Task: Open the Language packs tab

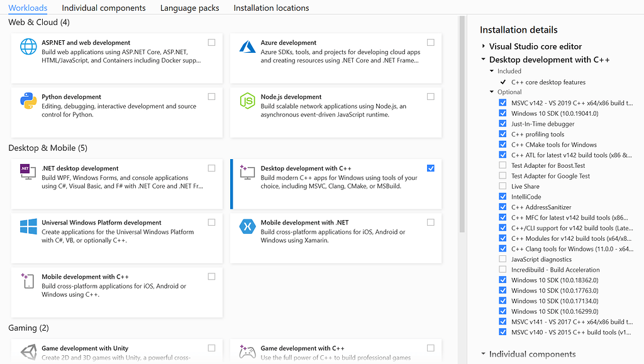Action: (189, 8)
